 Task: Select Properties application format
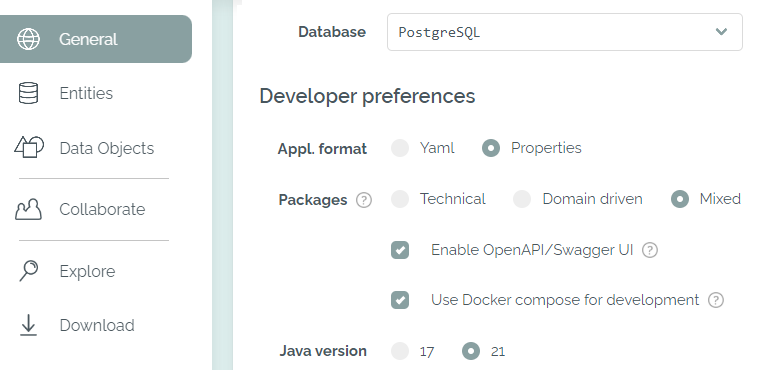click(x=491, y=148)
